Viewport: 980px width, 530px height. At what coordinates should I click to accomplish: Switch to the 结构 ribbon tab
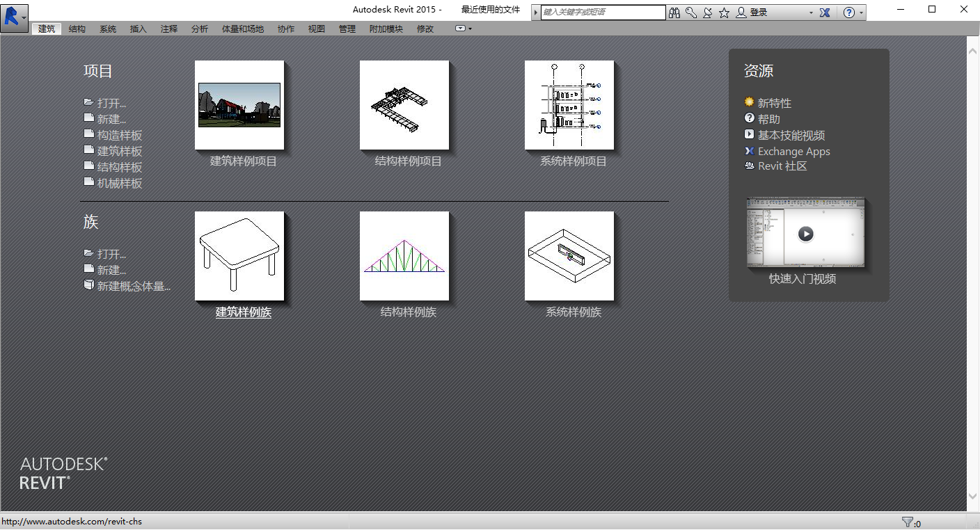pos(77,29)
